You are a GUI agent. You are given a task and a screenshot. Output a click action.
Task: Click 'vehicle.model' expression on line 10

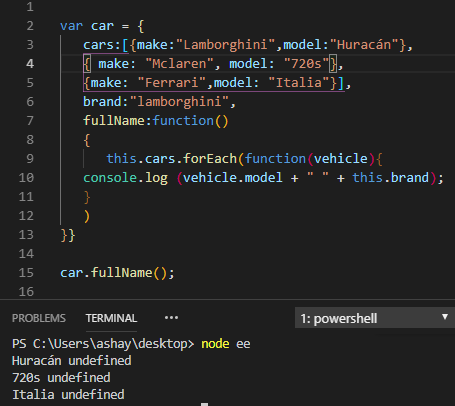click(233, 178)
